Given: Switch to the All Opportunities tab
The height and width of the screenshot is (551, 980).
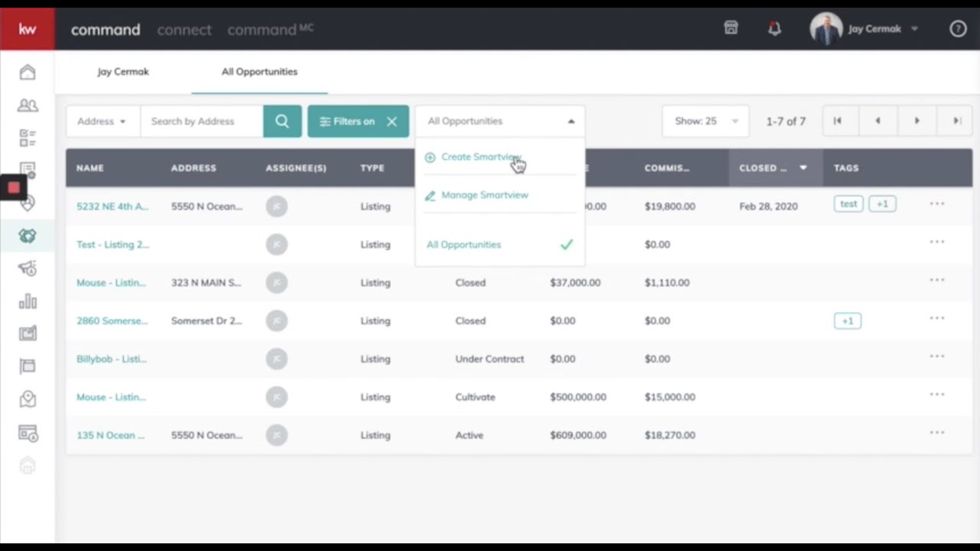Looking at the screenshot, I should (x=260, y=71).
